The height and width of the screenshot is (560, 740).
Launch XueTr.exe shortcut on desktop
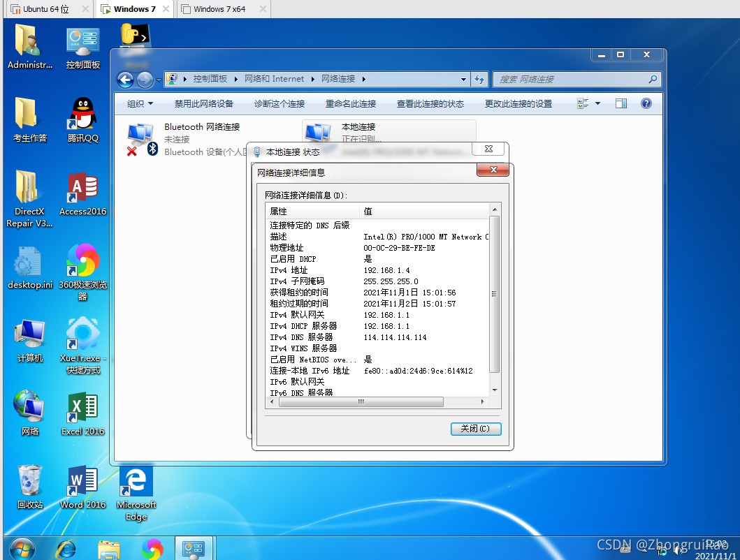click(x=82, y=346)
